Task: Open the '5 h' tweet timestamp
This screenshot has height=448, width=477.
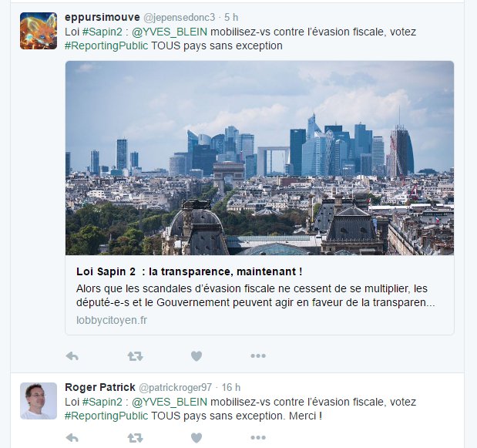Action: click(x=231, y=17)
